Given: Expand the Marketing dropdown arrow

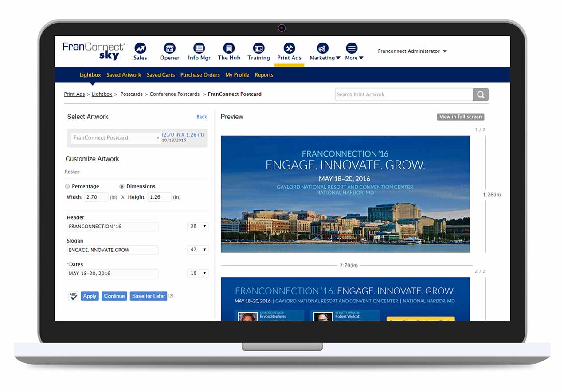Looking at the screenshot, I should tap(338, 58).
